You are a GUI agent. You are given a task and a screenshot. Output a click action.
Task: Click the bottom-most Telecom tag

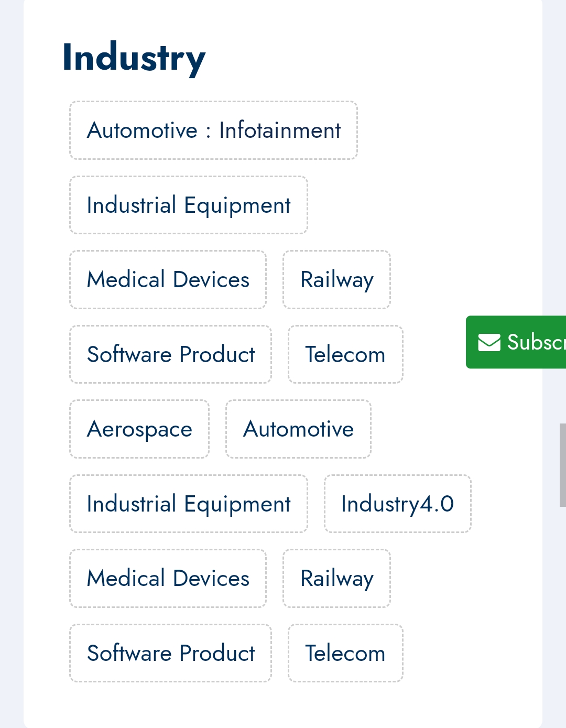pyautogui.click(x=345, y=653)
